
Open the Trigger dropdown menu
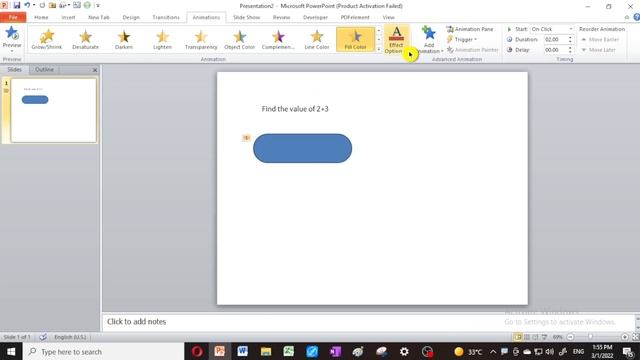pos(462,39)
